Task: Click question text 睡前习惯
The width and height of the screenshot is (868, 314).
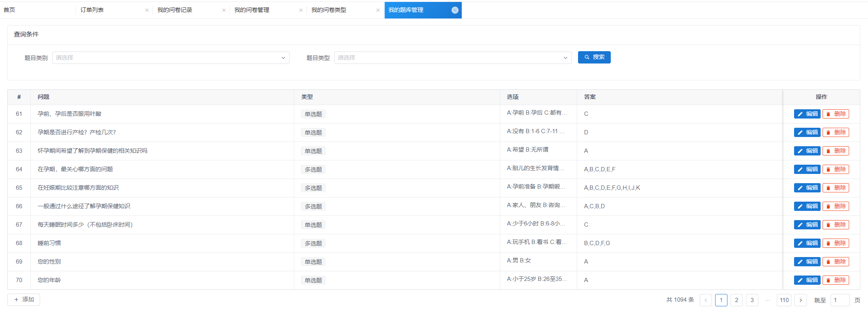Action: click(x=49, y=243)
